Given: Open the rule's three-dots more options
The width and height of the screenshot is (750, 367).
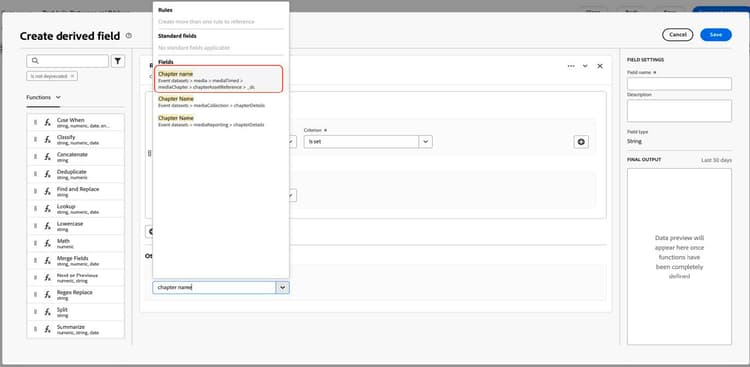Looking at the screenshot, I should point(571,66).
